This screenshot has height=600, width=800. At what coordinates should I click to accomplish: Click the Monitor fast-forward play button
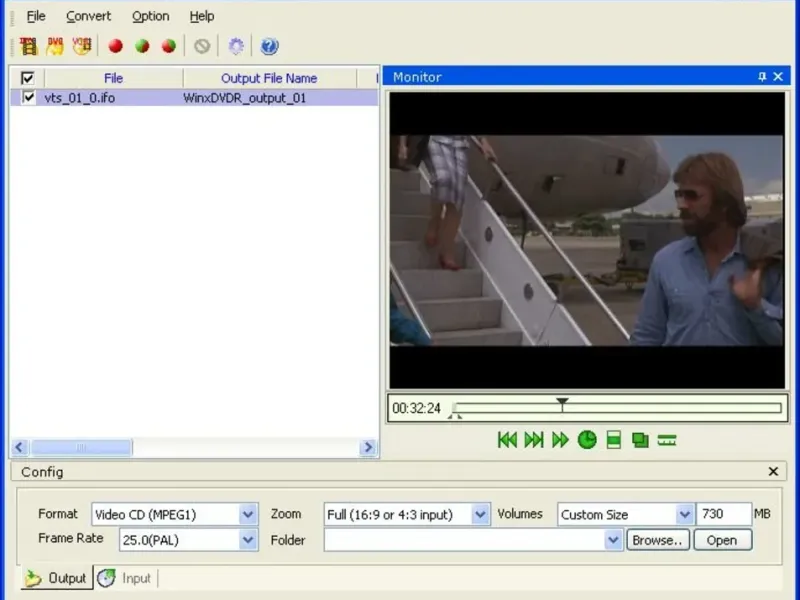click(x=560, y=440)
